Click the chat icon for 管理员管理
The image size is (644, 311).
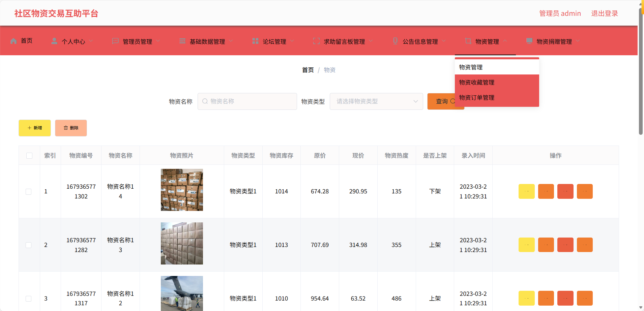[115, 41]
